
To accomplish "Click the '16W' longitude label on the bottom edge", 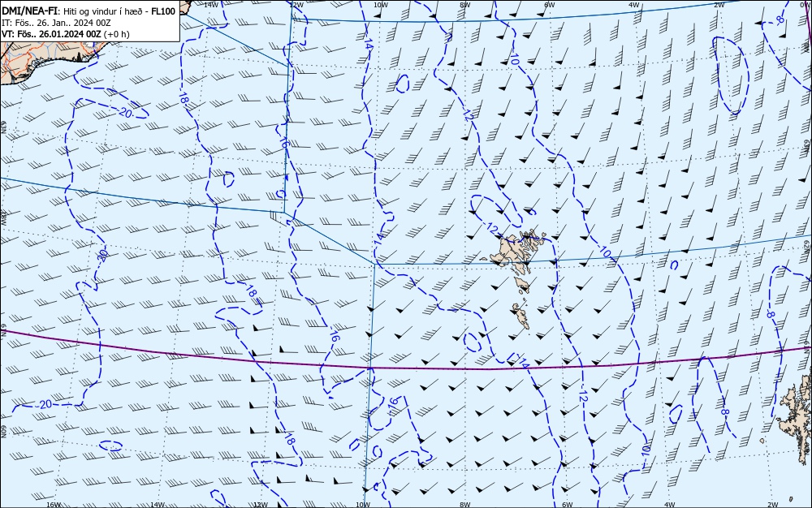I will click(54, 505).
